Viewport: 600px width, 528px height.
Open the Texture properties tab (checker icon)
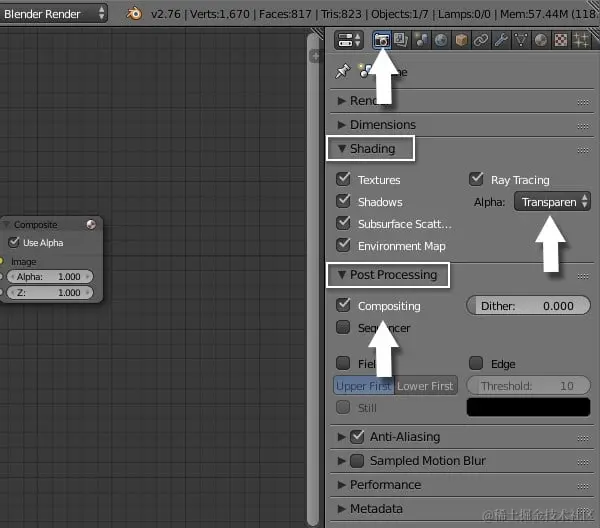[561, 40]
